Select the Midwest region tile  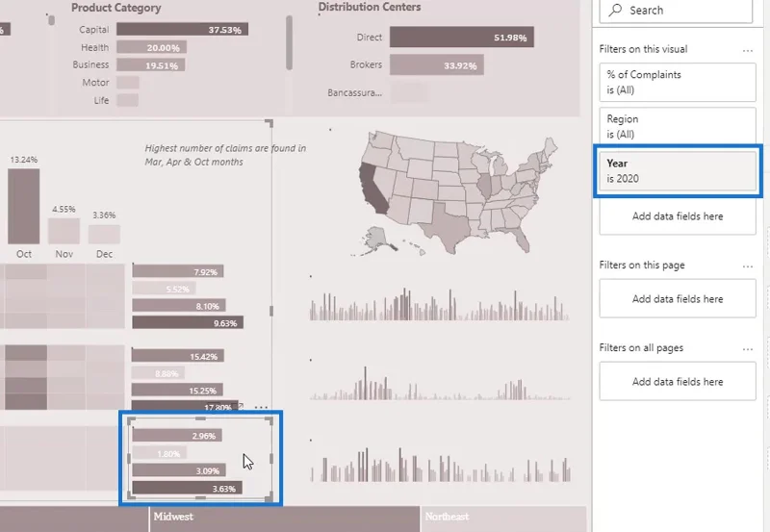click(284, 519)
